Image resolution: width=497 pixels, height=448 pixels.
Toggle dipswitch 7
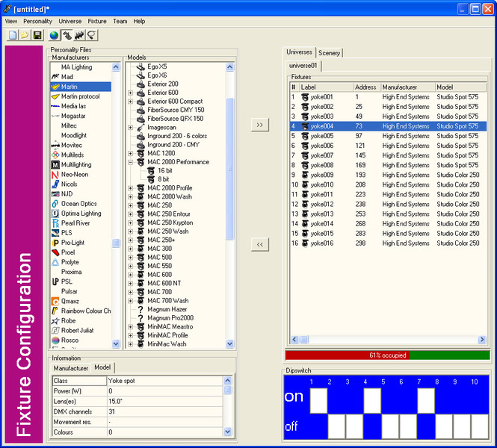[x=426, y=400]
